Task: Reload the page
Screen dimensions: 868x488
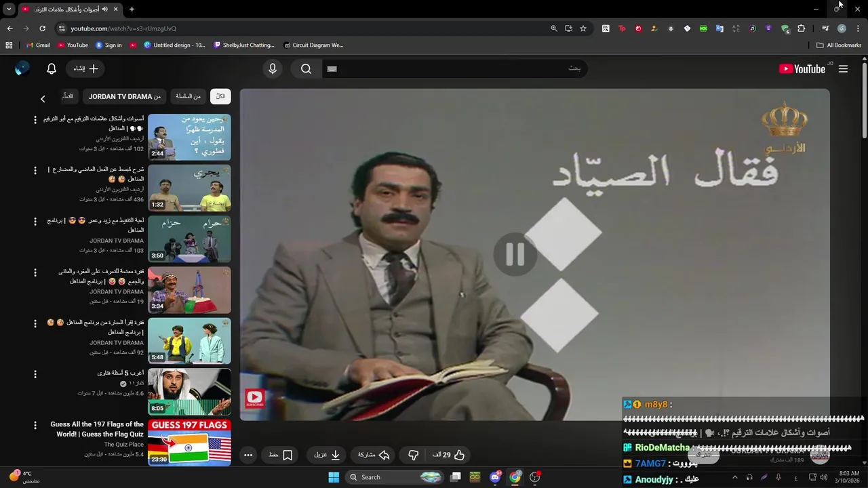Action: click(42, 28)
